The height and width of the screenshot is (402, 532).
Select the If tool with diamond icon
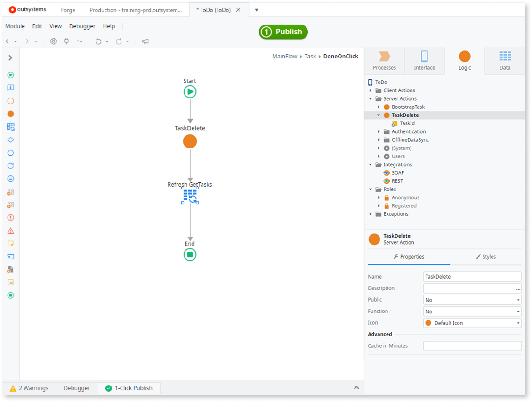[10, 139]
